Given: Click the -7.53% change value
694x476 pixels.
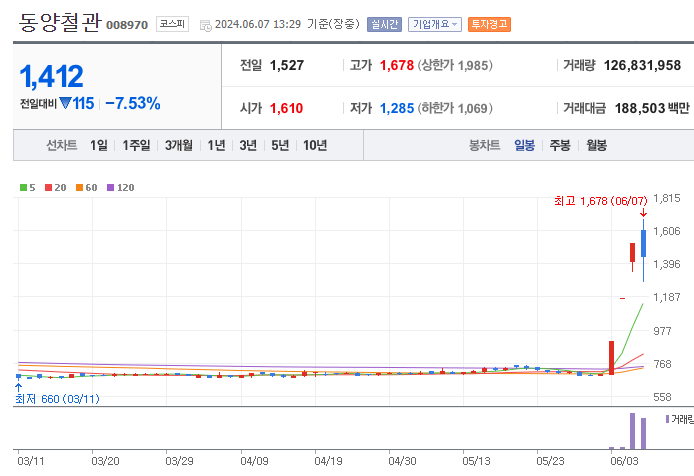Looking at the screenshot, I should [133, 104].
